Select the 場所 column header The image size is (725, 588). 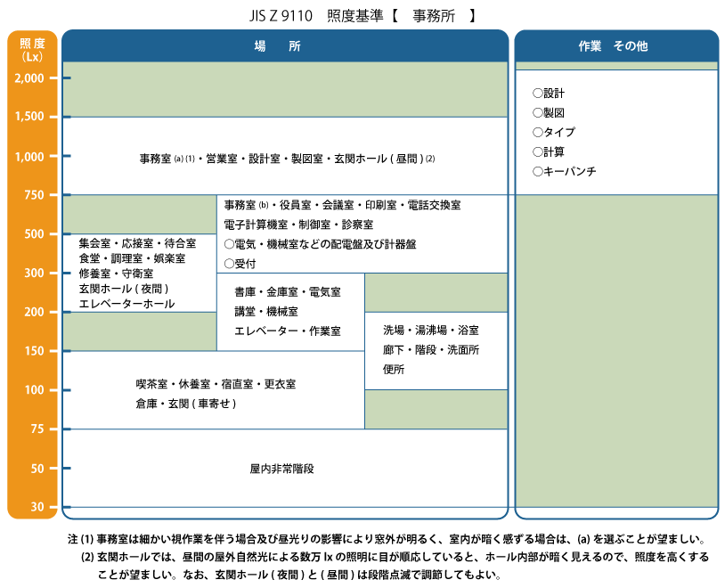pyautogui.click(x=285, y=45)
